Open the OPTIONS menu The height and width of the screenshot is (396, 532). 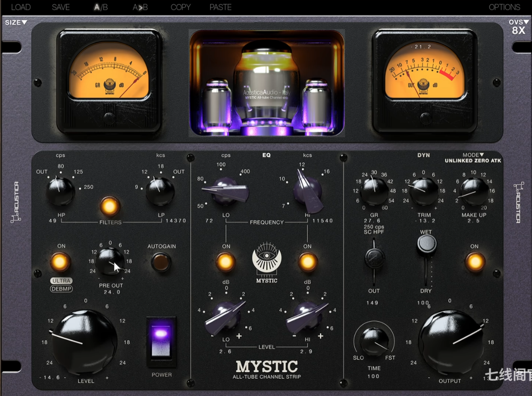tap(504, 7)
